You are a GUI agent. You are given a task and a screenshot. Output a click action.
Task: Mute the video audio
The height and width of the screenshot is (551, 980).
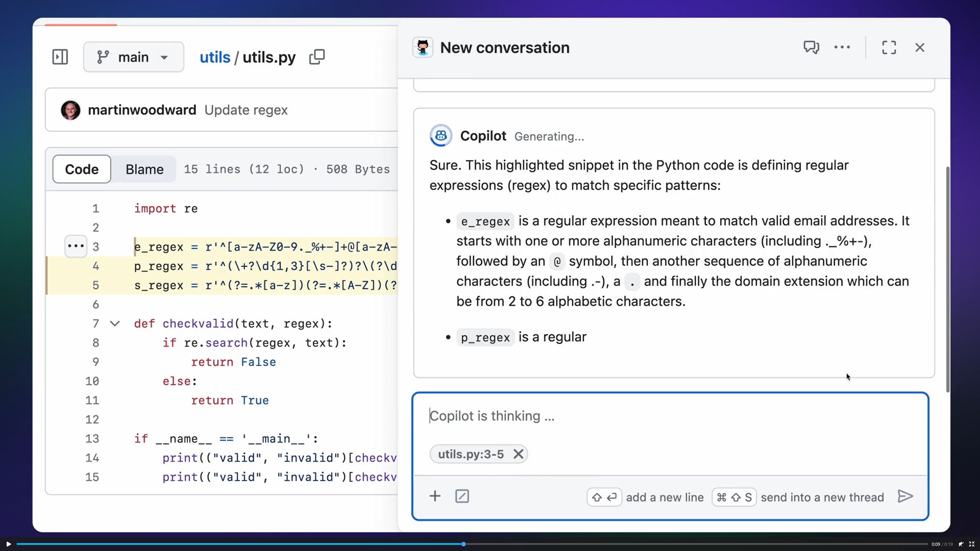[962, 544]
